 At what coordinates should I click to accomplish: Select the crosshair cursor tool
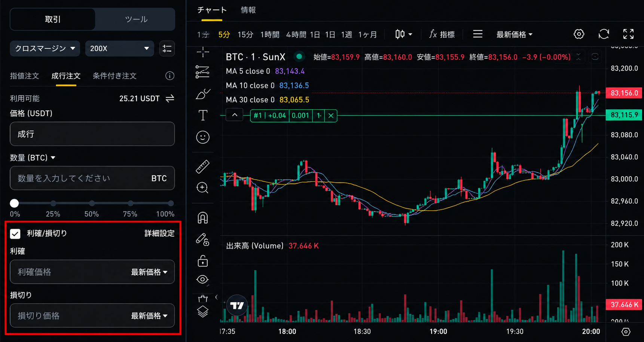point(203,52)
